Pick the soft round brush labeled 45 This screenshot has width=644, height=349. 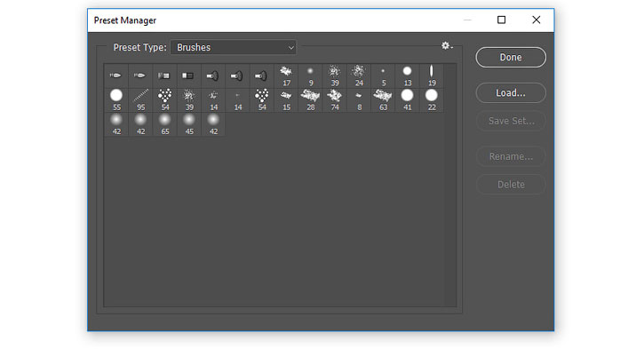[189, 124]
